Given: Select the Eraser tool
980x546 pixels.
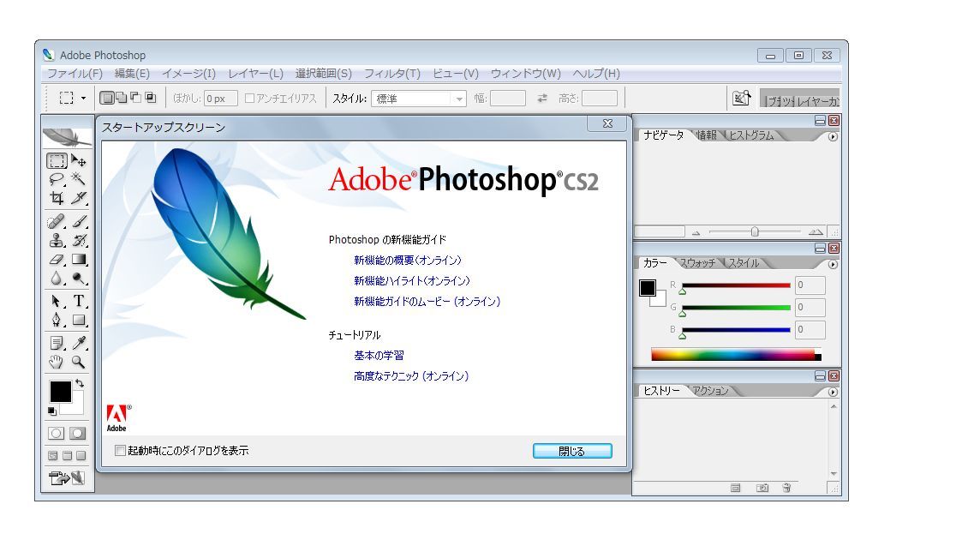Looking at the screenshot, I should coord(57,259).
